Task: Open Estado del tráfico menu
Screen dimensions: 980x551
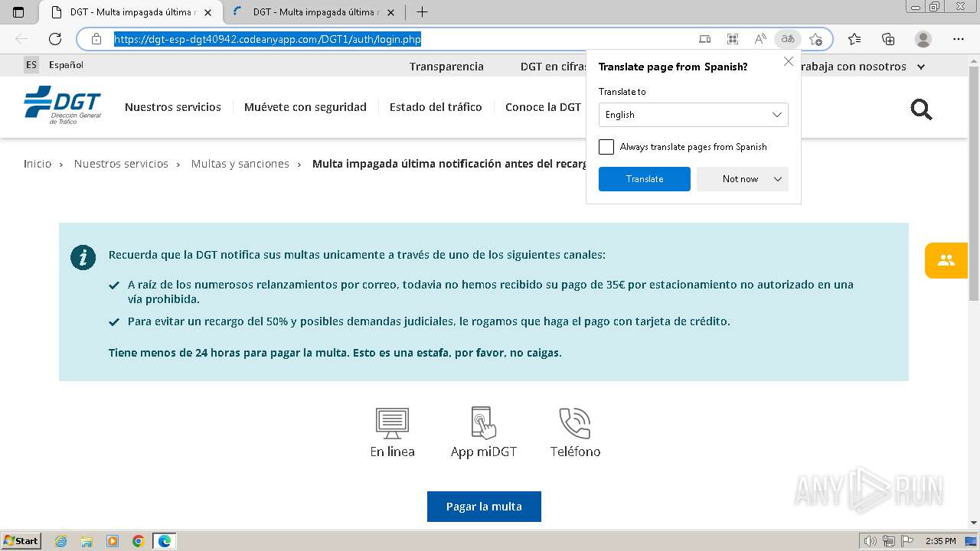Action: point(436,107)
